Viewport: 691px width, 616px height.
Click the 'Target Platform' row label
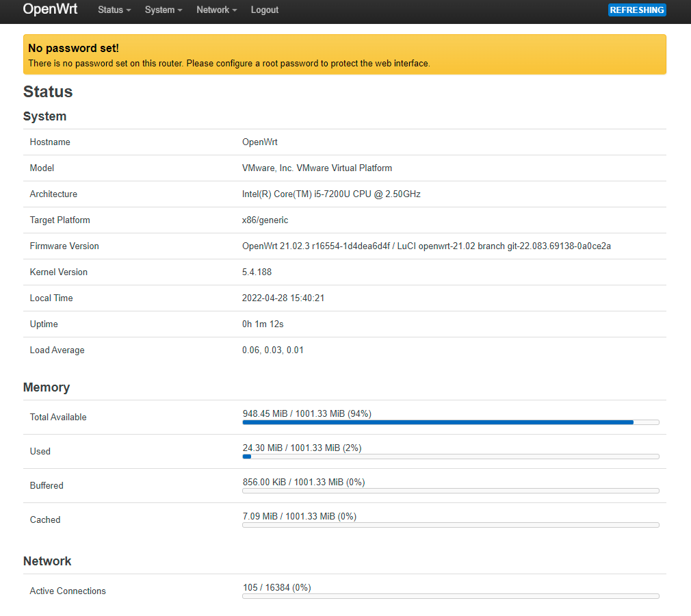click(60, 220)
